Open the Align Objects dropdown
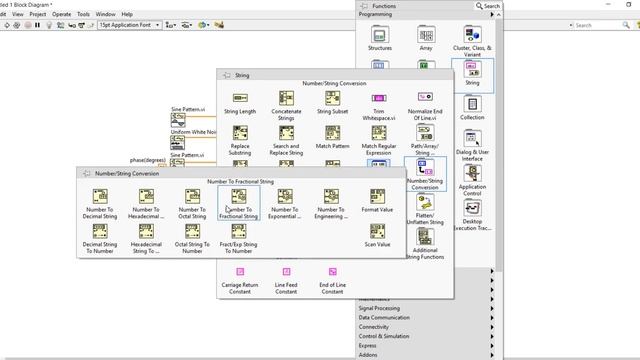This screenshot has height=360, width=640. (x=170, y=25)
